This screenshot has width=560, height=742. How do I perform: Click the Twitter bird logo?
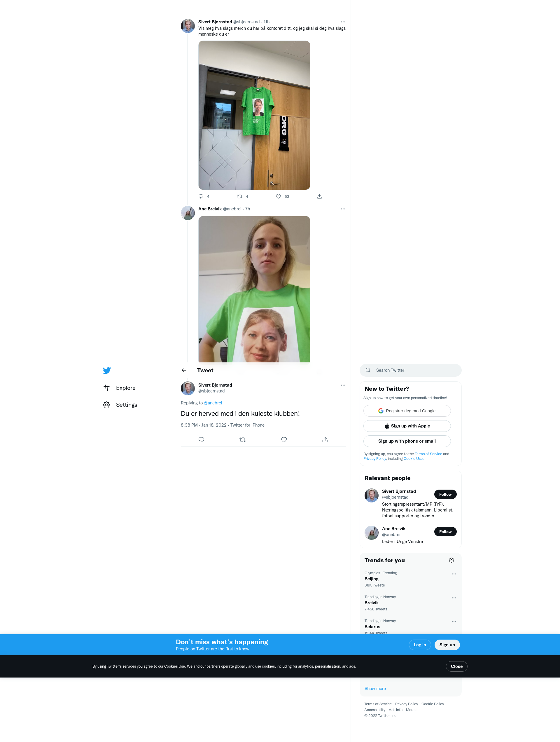pos(107,370)
